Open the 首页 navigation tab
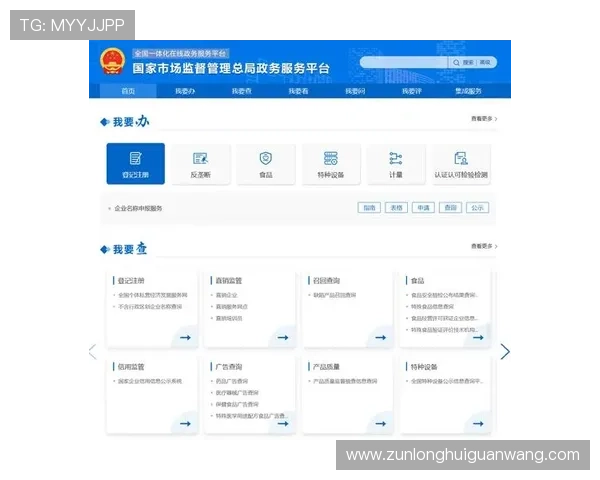The image size is (600, 480). pos(128,91)
